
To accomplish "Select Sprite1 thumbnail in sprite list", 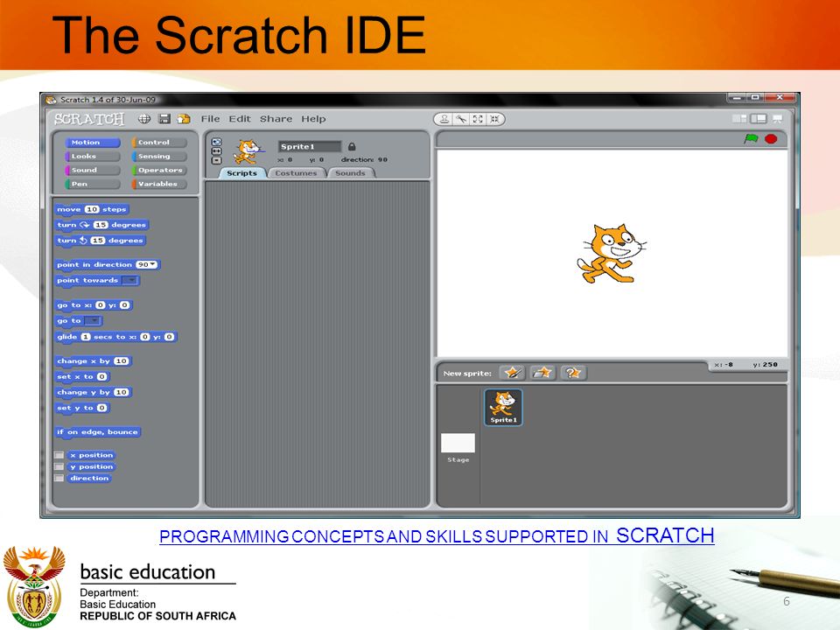I will [x=503, y=408].
